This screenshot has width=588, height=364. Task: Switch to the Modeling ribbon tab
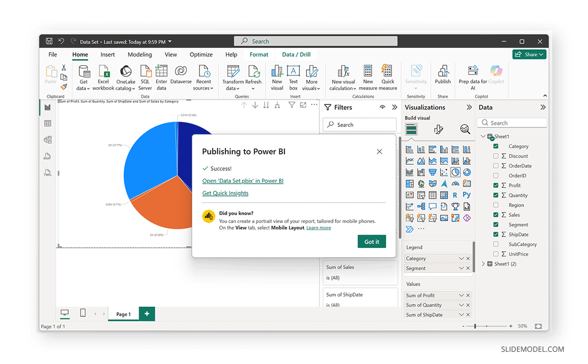coord(140,54)
